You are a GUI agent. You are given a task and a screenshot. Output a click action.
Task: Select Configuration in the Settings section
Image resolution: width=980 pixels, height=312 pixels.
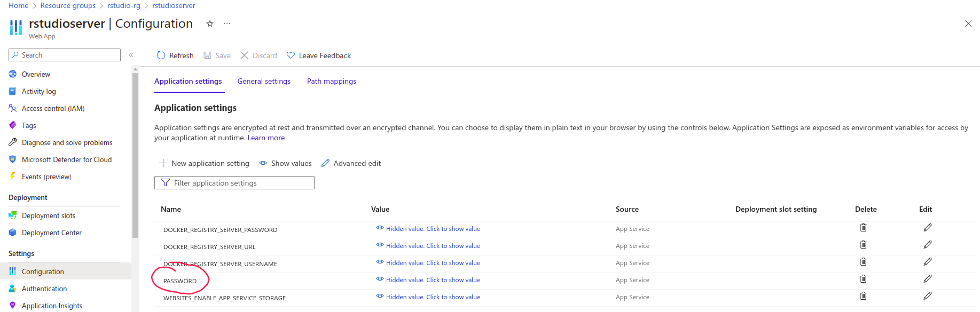tap(65, 271)
